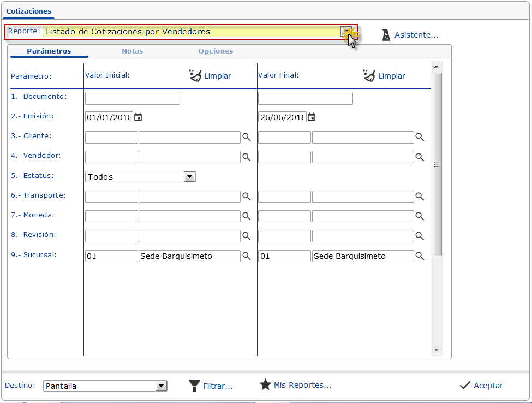Click the Aceptar button
The image size is (532, 403).
481,386
